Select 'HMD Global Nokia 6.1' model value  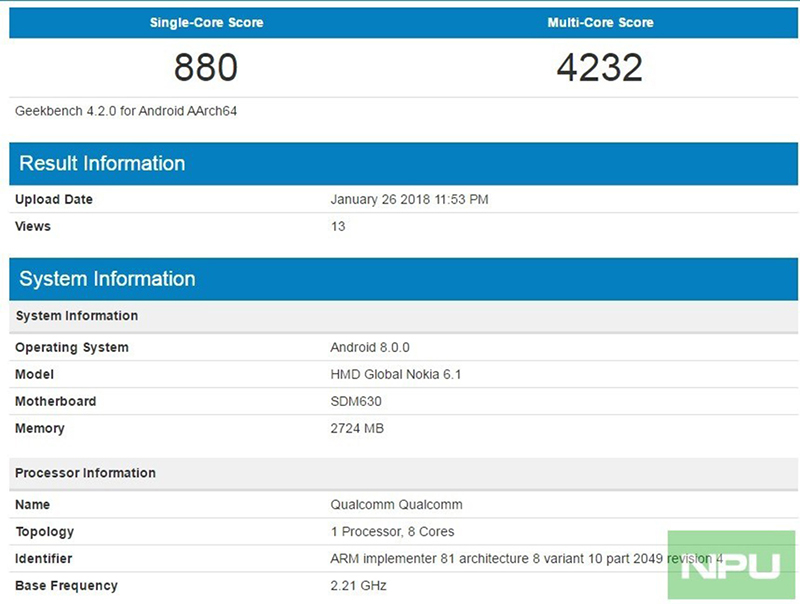click(396, 374)
